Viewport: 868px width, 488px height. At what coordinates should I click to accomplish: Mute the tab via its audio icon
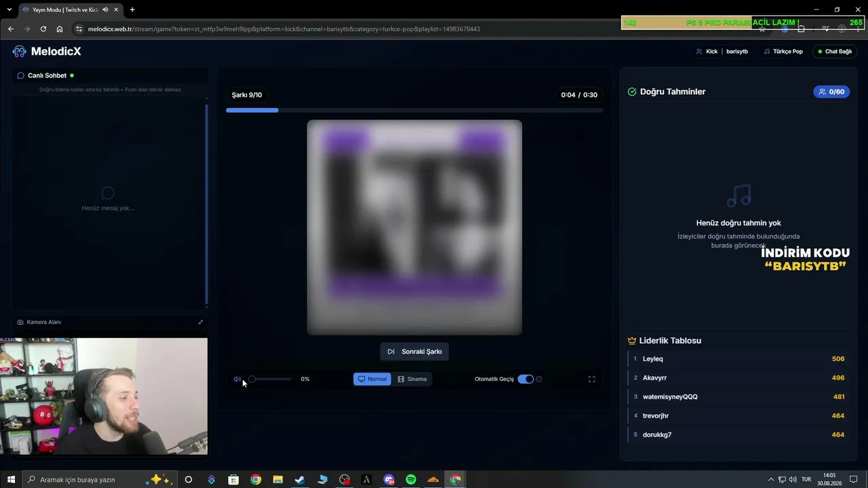105,9
